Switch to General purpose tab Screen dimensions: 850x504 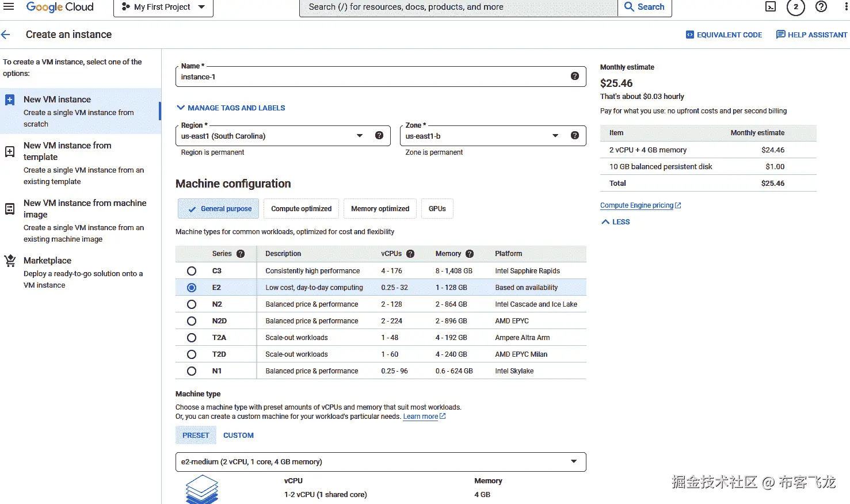[x=219, y=209]
